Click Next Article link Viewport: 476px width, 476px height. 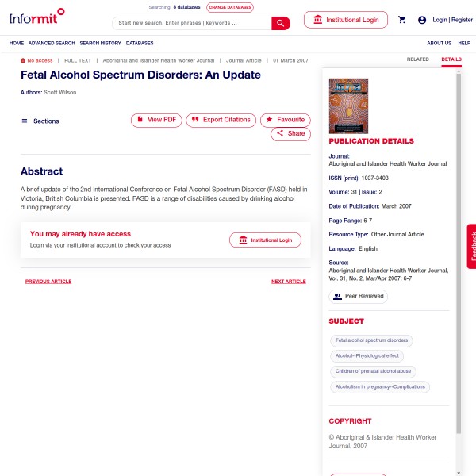point(289,282)
